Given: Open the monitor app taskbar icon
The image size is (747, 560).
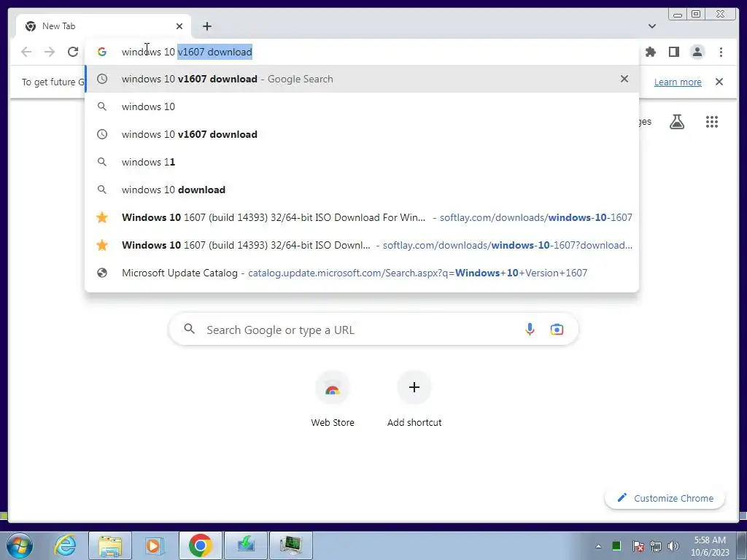Looking at the screenshot, I should [x=291, y=545].
